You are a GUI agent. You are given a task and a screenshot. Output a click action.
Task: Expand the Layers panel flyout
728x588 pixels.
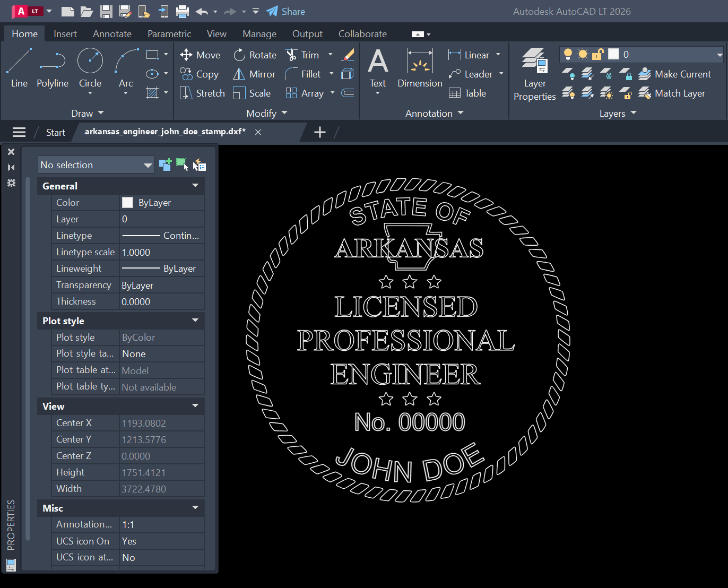618,113
